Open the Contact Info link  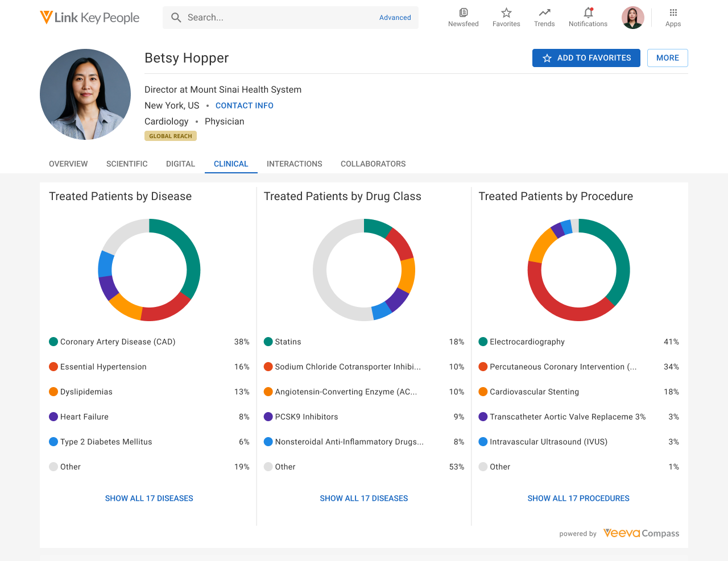coord(244,106)
